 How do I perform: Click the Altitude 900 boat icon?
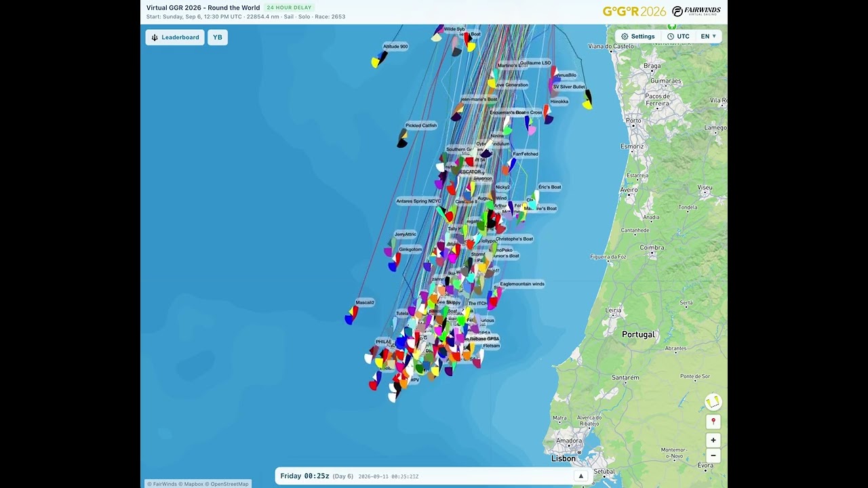(379, 60)
